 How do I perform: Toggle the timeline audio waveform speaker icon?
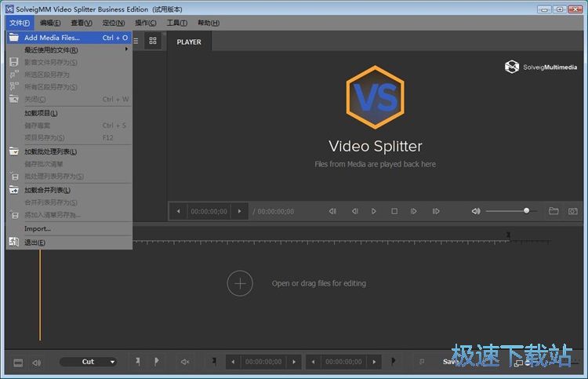pyautogui.click(x=36, y=362)
